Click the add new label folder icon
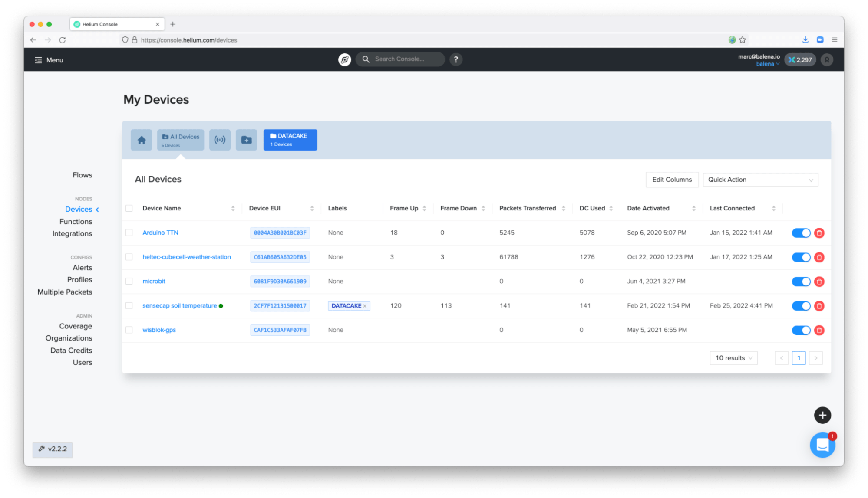 246,140
